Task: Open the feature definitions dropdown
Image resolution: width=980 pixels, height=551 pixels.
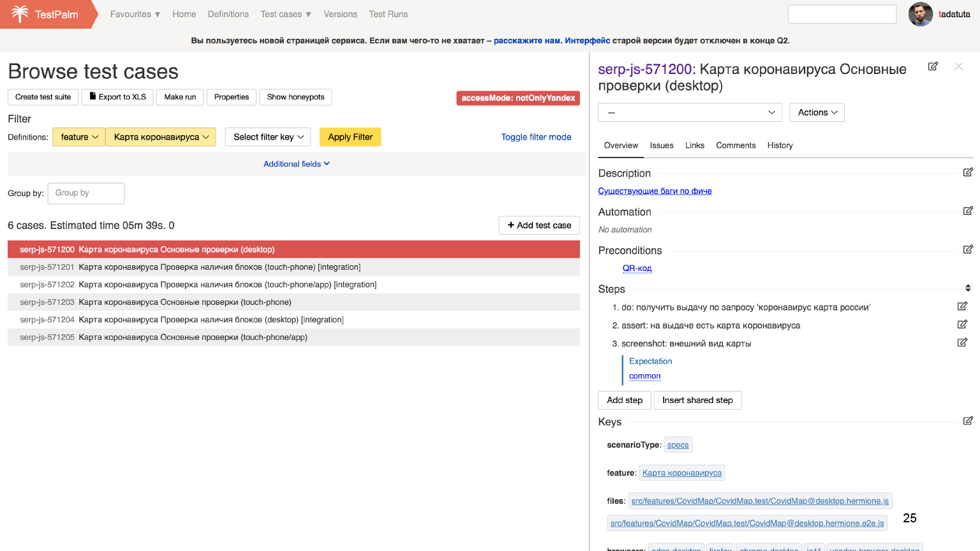Action: [x=79, y=137]
